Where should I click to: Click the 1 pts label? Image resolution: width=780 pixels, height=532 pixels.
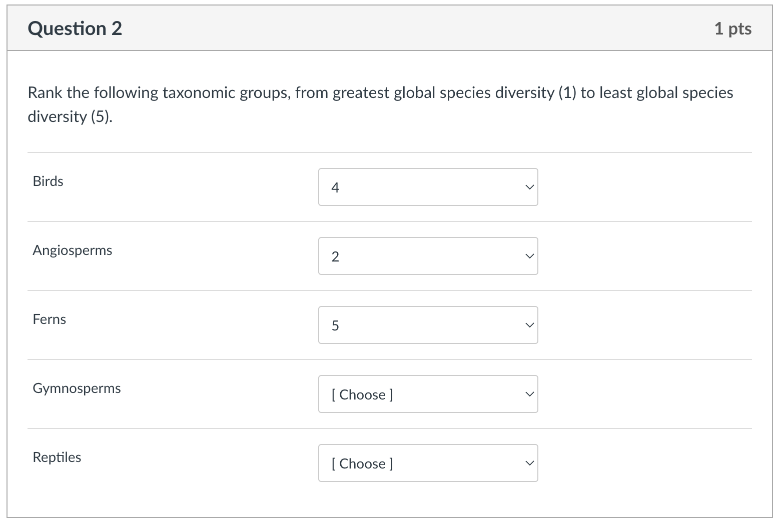pyautogui.click(x=732, y=28)
